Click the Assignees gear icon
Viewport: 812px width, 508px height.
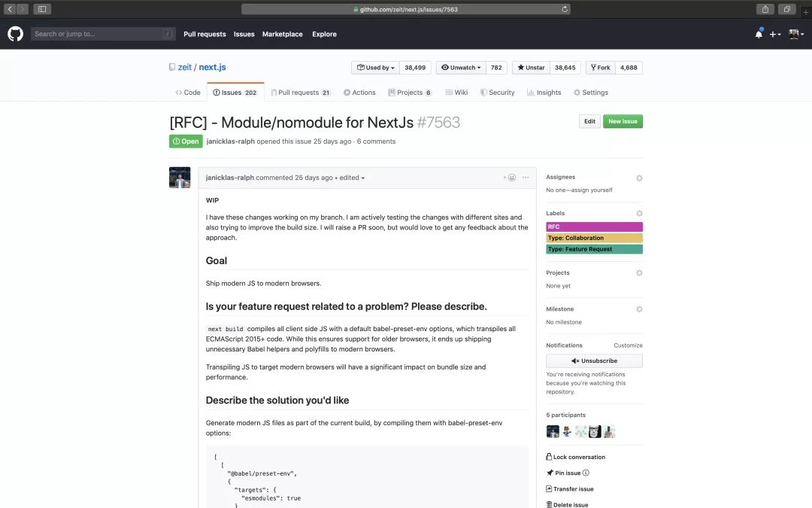(x=639, y=178)
